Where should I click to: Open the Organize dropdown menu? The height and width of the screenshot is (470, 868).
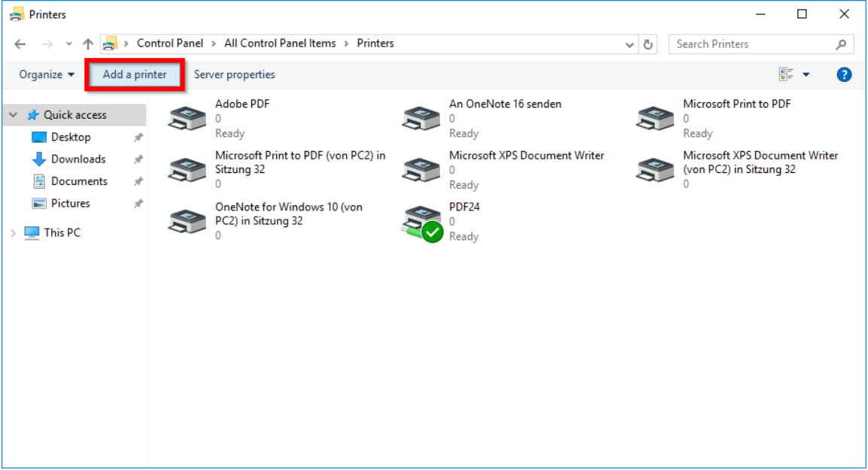[47, 74]
